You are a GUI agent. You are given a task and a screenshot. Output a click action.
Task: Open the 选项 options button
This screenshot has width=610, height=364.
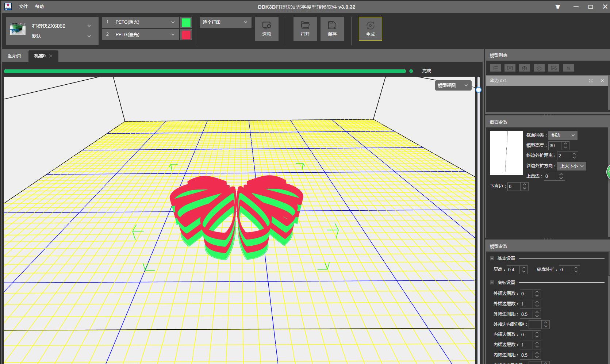tap(267, 29)
